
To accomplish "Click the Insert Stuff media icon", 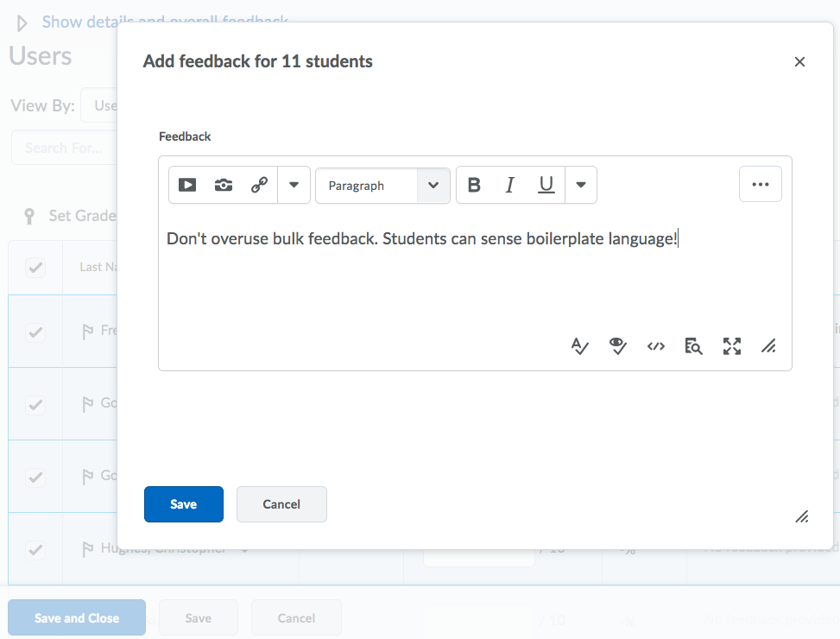I will click(187, 185).
